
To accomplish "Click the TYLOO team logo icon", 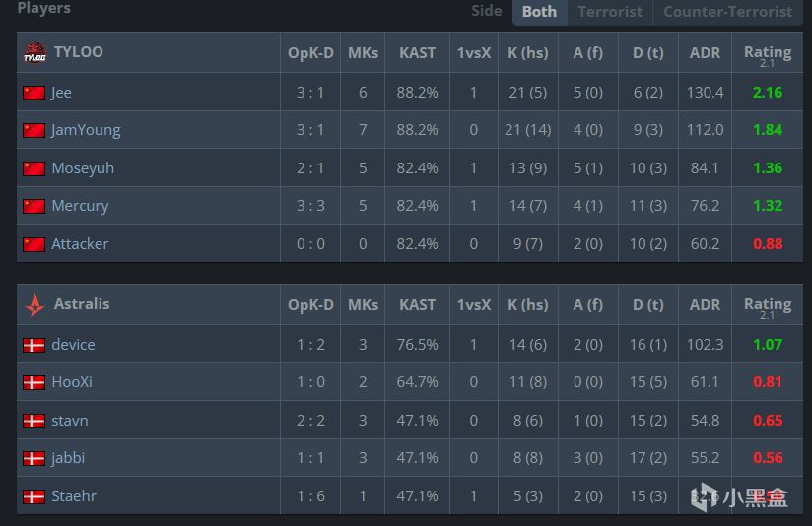I will tap(34, 52).
